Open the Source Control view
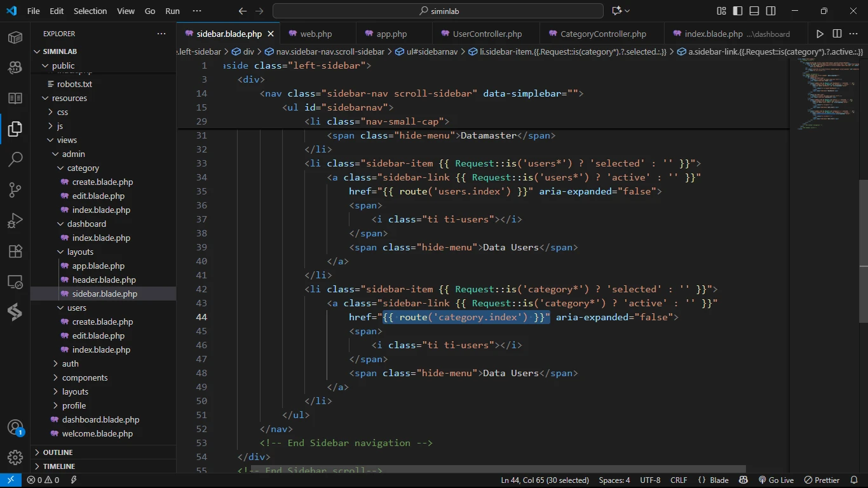Viewport: 868px width, 488px height. pyautogui.click(x=15, y=189)
